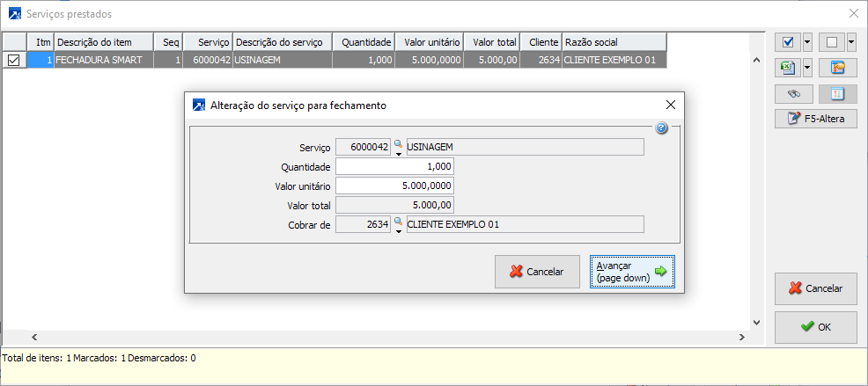
Task: Click the Avançar (page down) button
Action: [x=632, y=272]
